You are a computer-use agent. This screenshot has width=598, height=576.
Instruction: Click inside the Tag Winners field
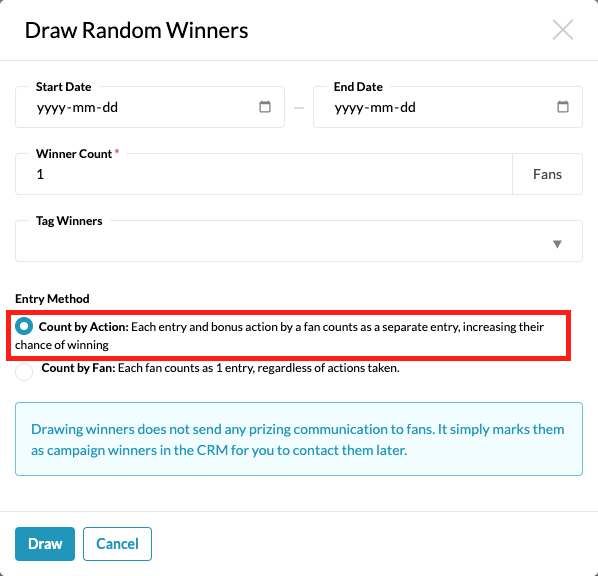(x=299, y=241)
